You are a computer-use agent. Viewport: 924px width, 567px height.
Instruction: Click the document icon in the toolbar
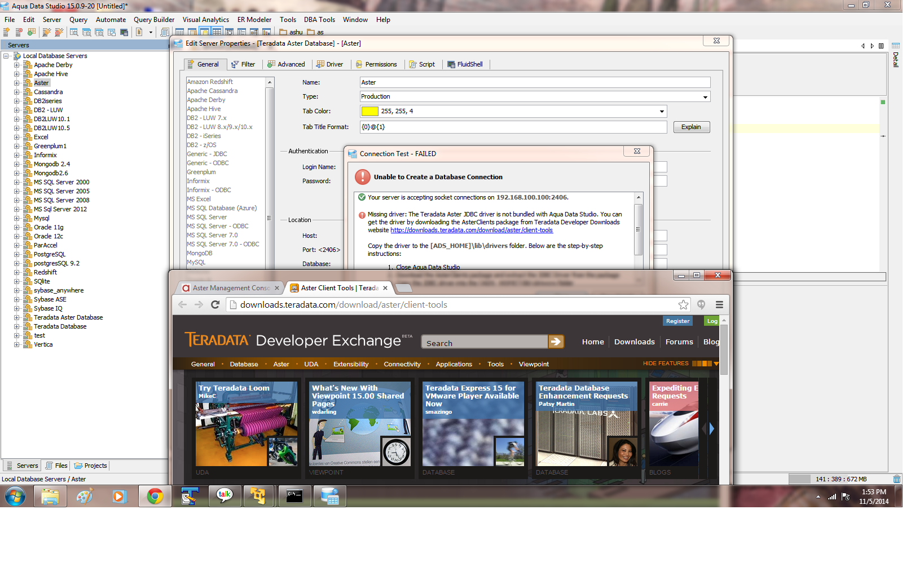139,32
